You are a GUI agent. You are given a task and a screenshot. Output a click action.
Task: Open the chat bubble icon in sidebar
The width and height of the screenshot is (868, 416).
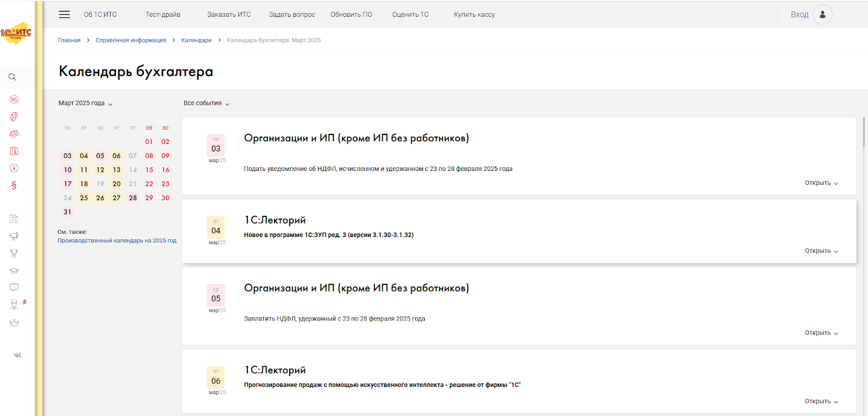point(14,287)
